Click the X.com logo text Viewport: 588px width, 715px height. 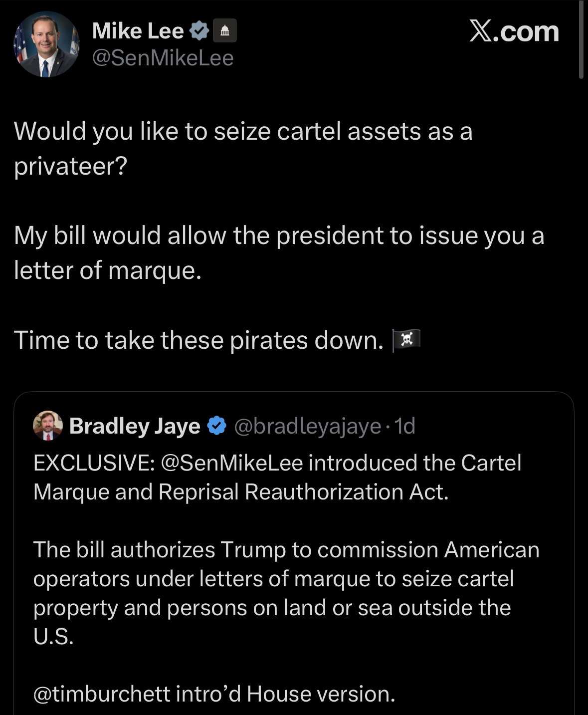(514, 31)
